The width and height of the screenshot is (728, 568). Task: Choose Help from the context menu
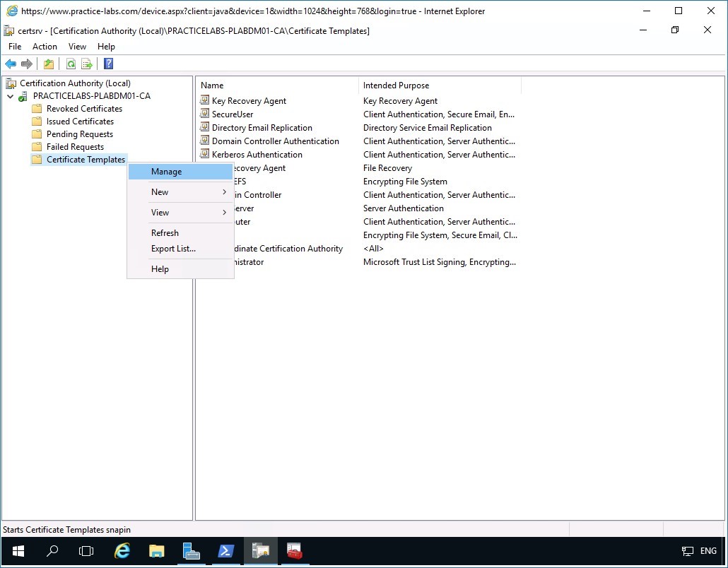pos(181,269)
